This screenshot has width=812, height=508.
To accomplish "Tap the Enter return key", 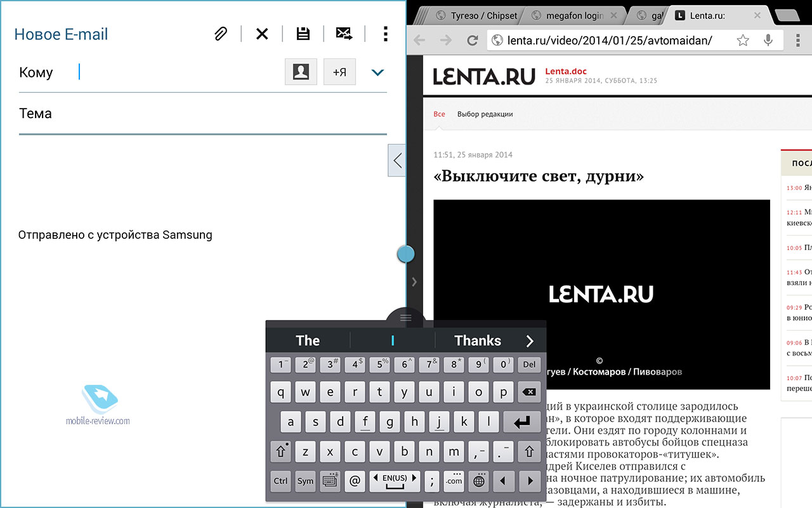I will tap(521, 422).
